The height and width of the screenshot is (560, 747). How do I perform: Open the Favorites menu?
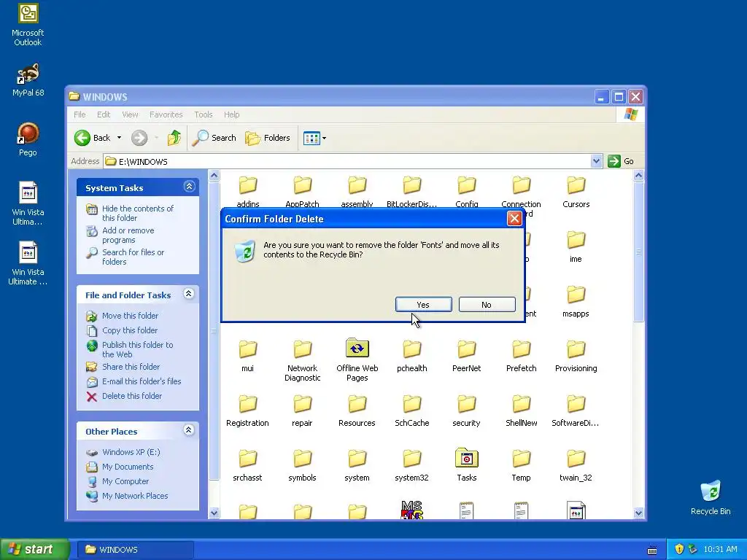(166, 114)
